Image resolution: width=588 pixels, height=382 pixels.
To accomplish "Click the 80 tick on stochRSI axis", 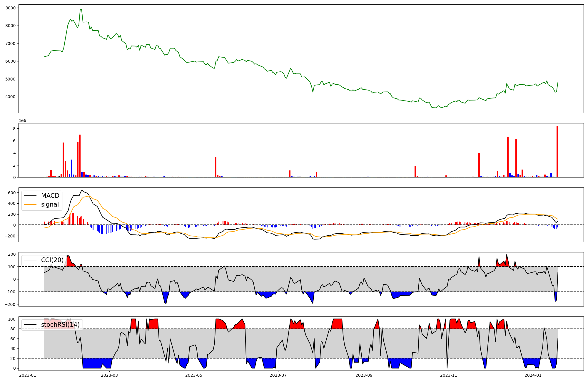I will tap(13, 329).
